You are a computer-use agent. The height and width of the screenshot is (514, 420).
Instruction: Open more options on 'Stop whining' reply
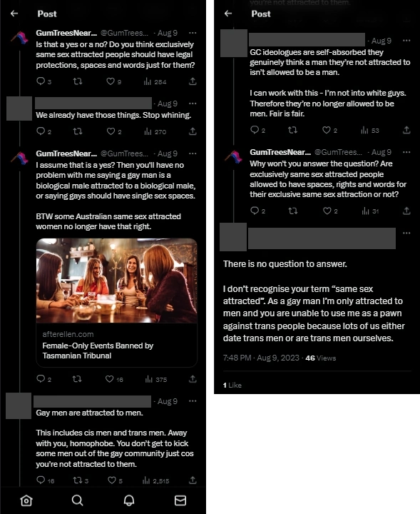coord(193,104)
